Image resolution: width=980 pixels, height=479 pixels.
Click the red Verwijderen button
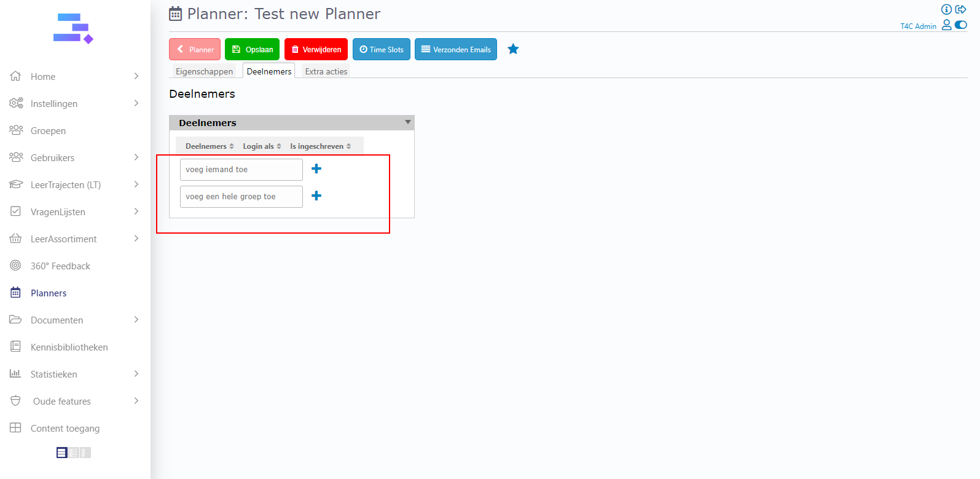(x=316, y=49)
